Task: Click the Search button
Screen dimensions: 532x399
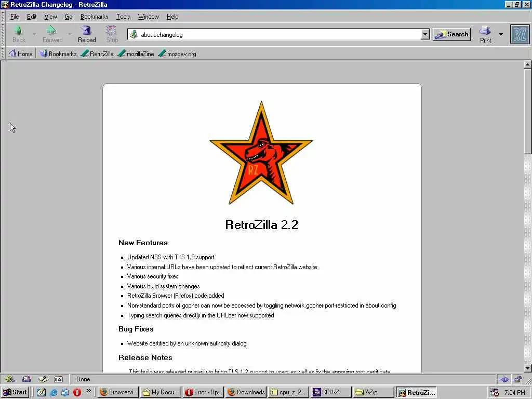Action: pos(451,34)
